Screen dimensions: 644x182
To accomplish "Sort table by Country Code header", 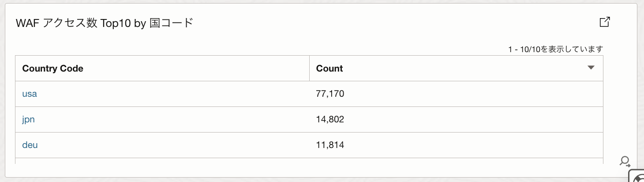I will [53, 68].
